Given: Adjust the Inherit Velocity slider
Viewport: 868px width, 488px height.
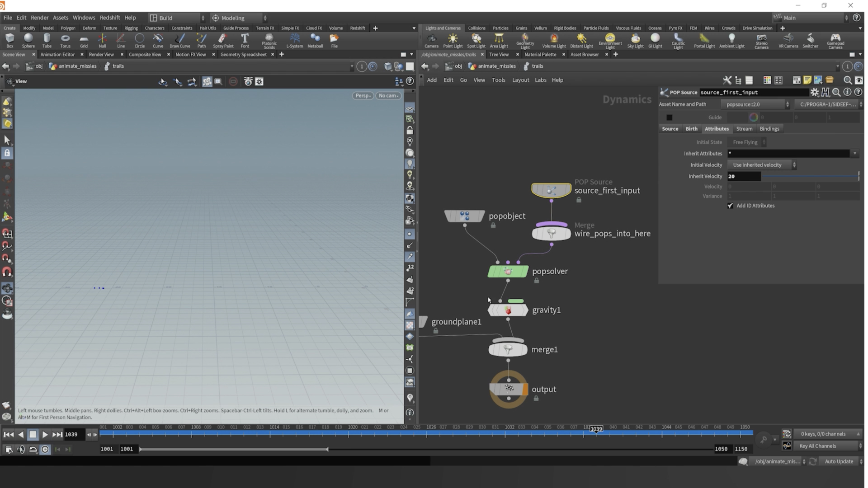Looking at the screenshot, I should coord(811,176).
